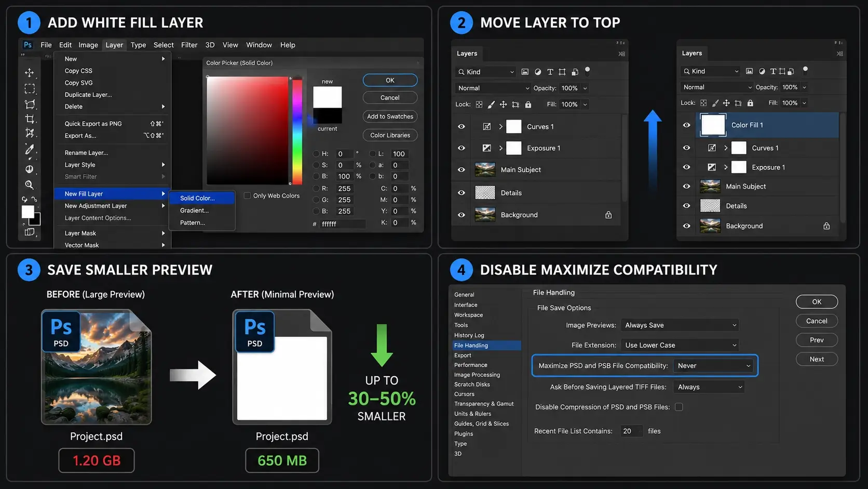
Task: Click the Quick Mask mode icon below swatches
Action: point(30,232)
